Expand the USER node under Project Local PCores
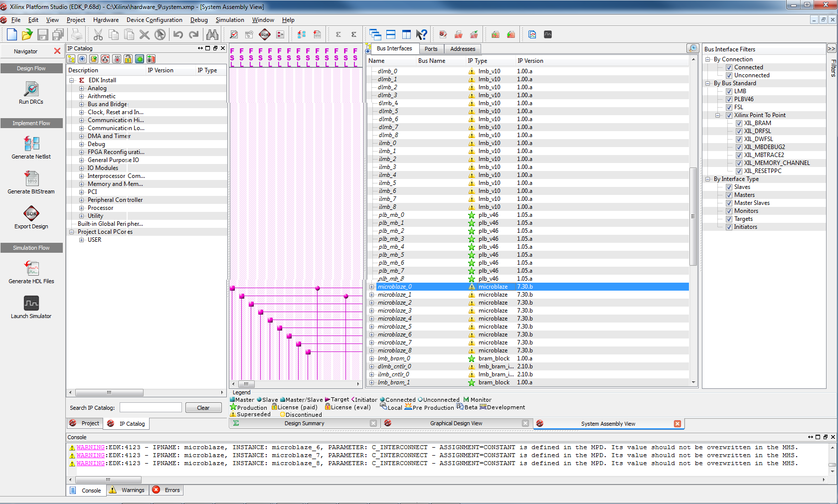 pyautogui.click(x=82, y=240)
